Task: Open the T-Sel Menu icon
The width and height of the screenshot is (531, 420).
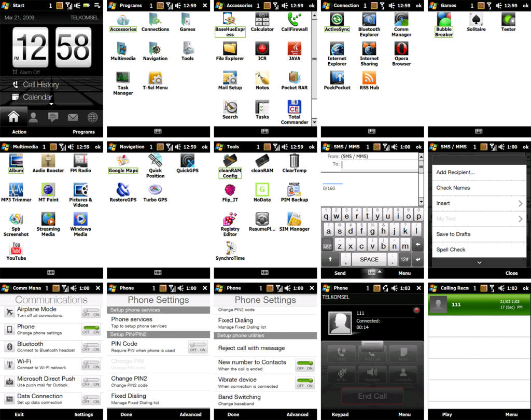Action: [155, 80]
